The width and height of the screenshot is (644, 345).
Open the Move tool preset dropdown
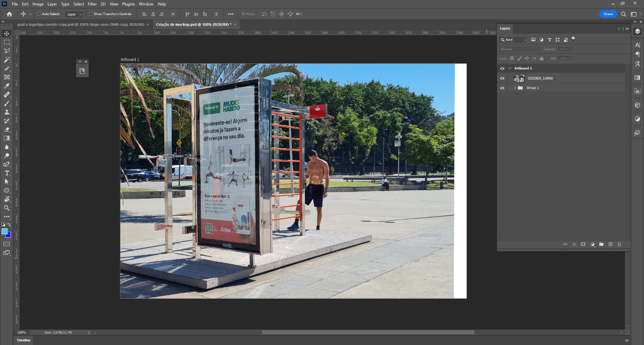[30, 14]
